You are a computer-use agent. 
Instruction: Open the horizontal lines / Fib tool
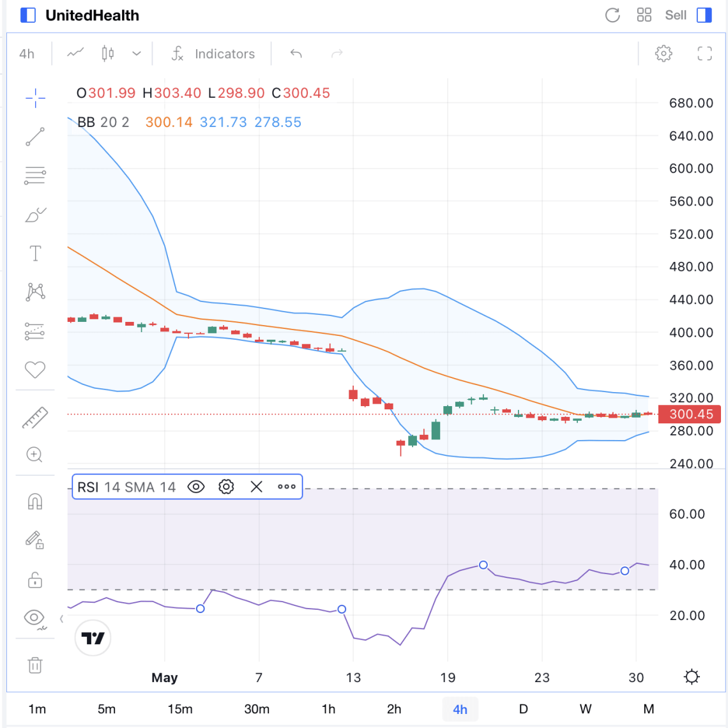(x=35, y=176)
